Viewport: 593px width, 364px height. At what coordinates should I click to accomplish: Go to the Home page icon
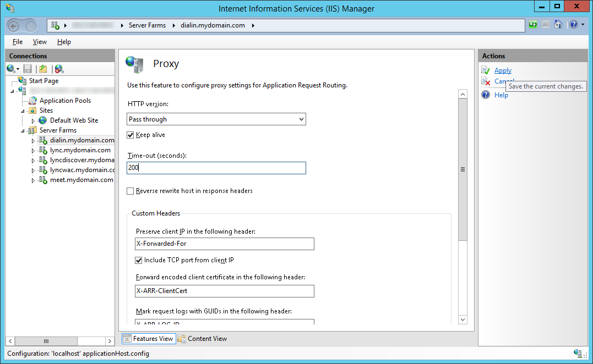tap(558, 25)
